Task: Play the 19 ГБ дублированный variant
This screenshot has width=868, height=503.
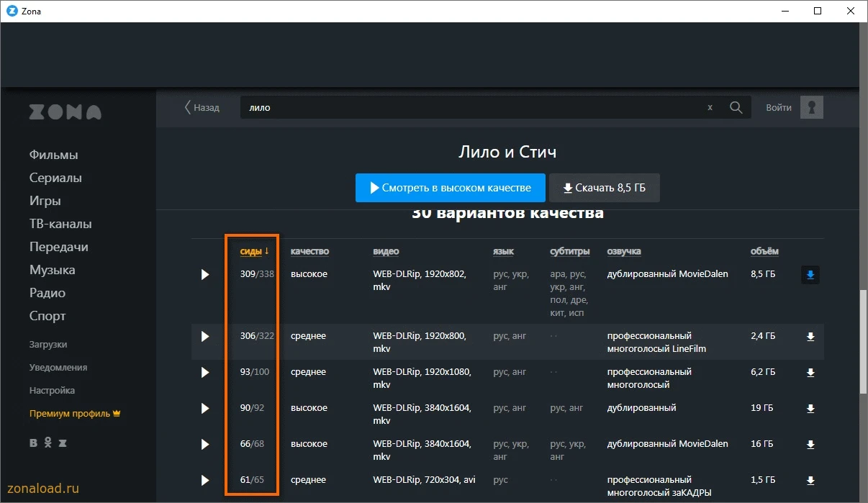Action: point(205,408)
